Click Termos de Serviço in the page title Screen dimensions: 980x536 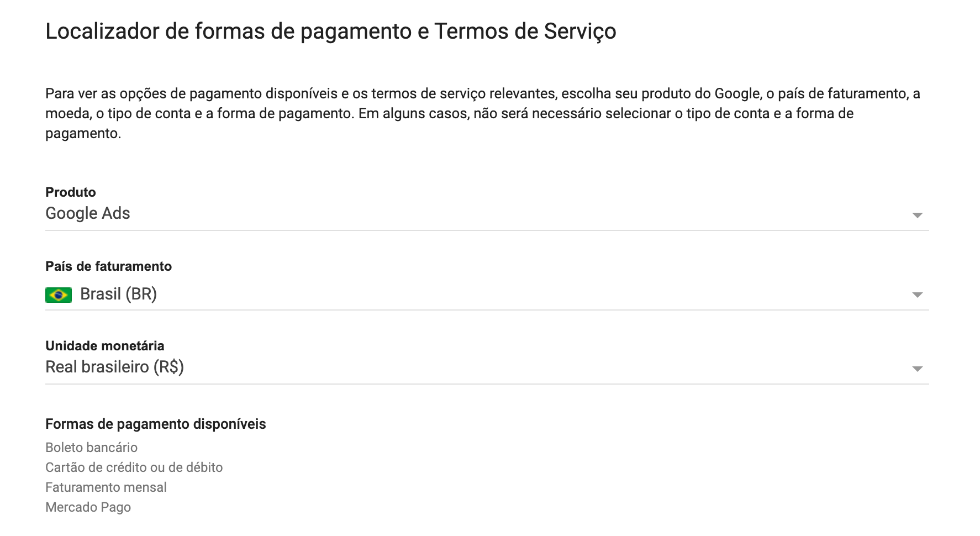tap(525, 31)
